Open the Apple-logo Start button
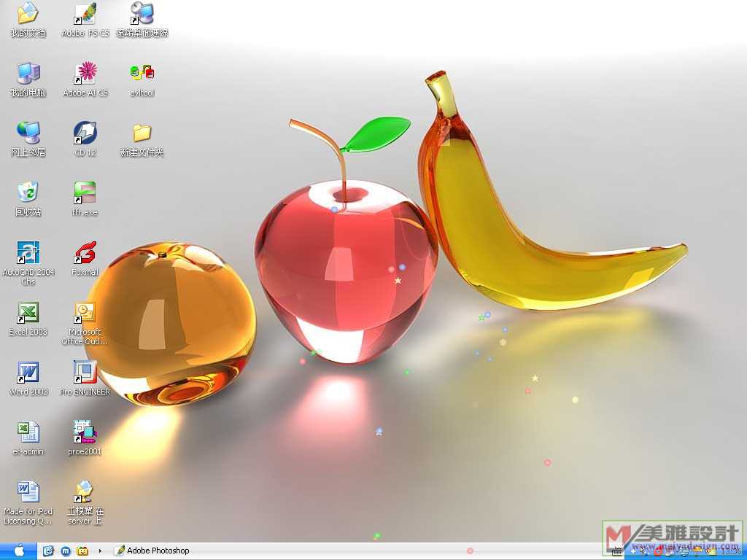This screenshot has width=747, height=560. (18, 551)
